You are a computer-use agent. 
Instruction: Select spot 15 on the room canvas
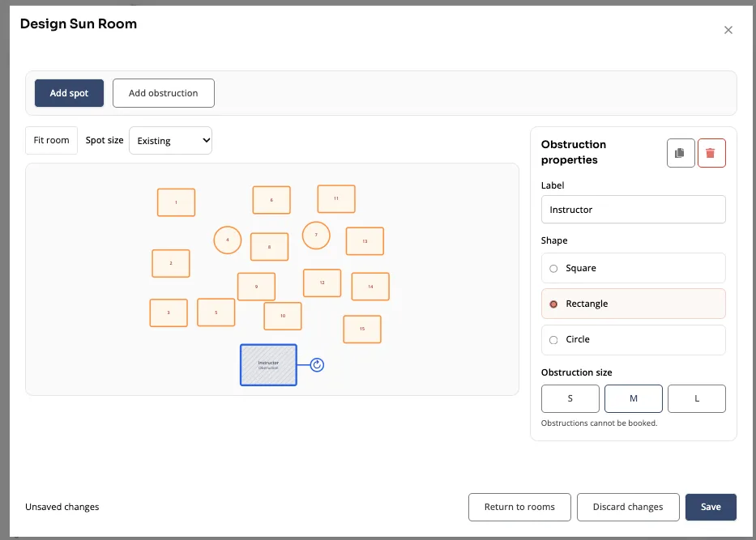pyautogui.click(x=362, y=330)
